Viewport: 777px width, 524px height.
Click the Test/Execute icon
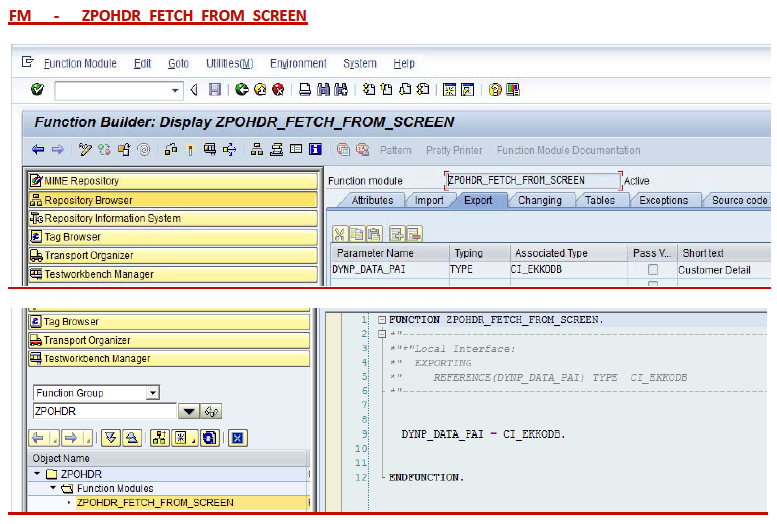(210, 149)
